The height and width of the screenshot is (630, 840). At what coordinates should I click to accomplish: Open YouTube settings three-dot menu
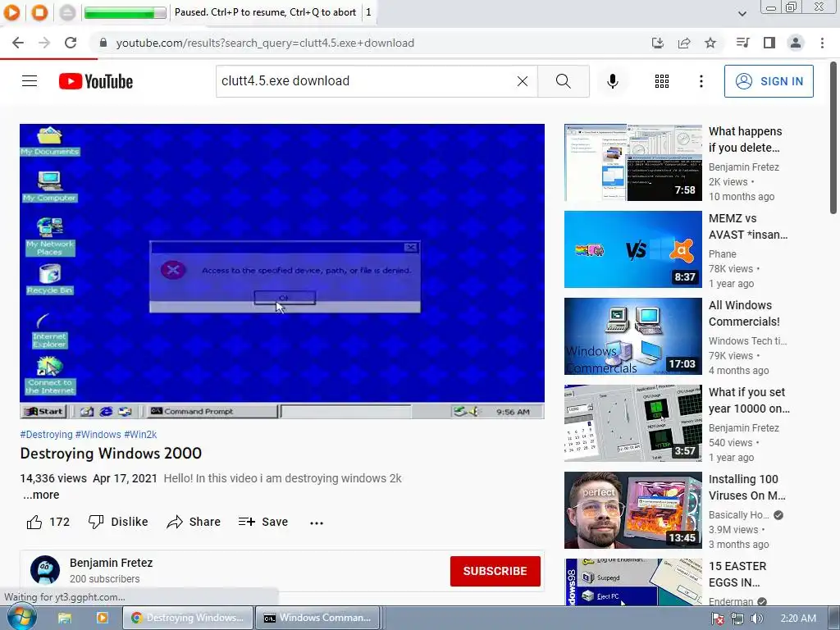pos(701,81)
